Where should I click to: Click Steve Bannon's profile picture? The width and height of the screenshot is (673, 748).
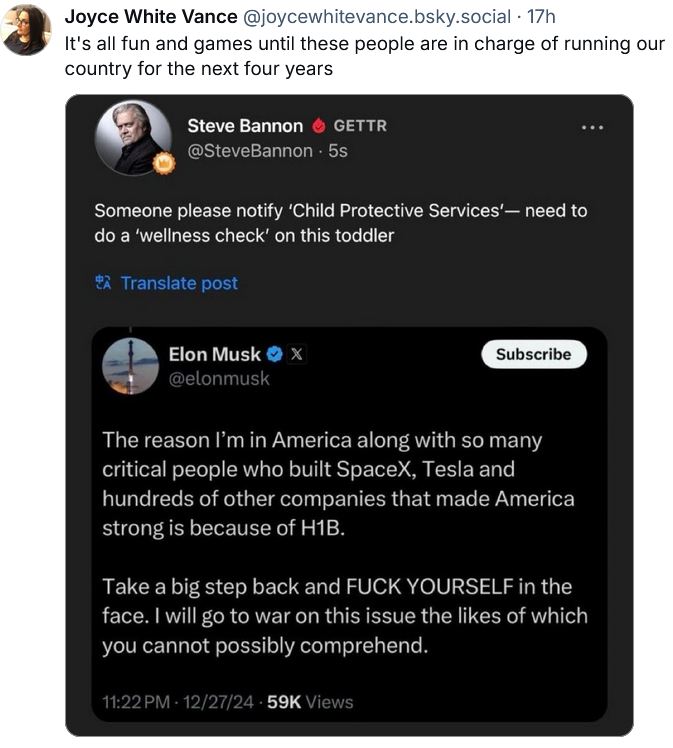[x=133, y=138]
